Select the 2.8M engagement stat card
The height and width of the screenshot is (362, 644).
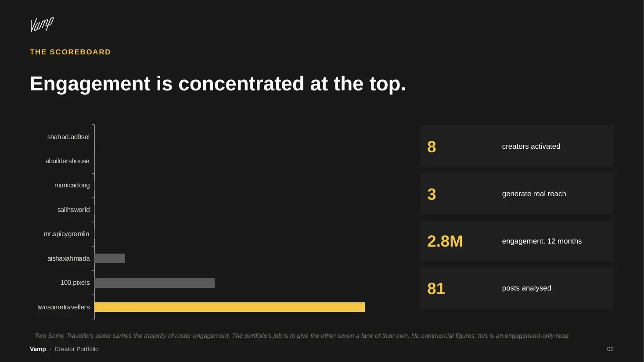click(516, 241)
